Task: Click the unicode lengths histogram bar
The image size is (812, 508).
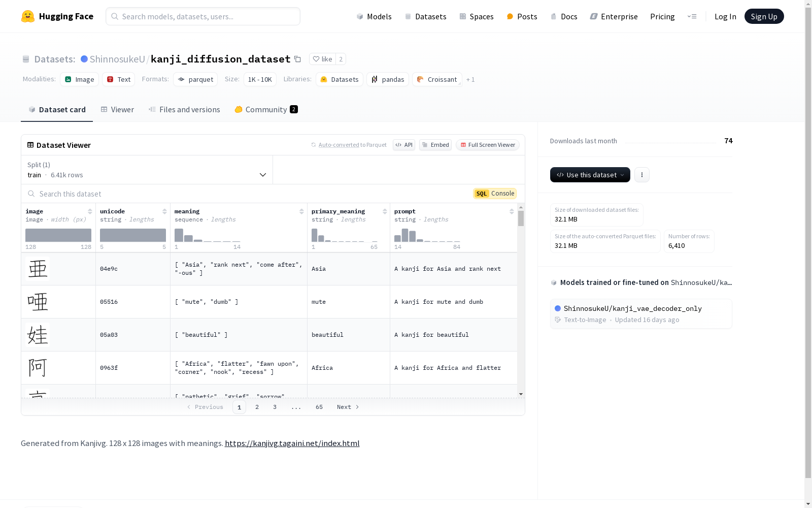Action: click(x=133, y=235)
